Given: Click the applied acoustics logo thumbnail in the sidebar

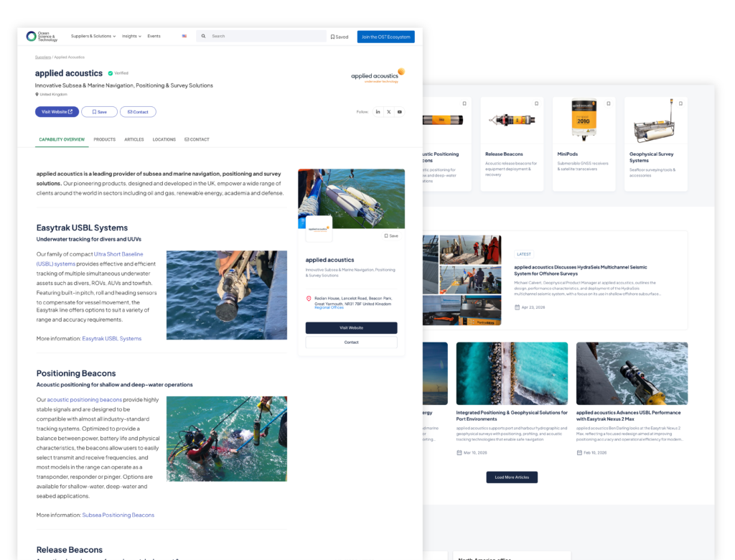Looking at the screenshot, I should click(319, 229).
